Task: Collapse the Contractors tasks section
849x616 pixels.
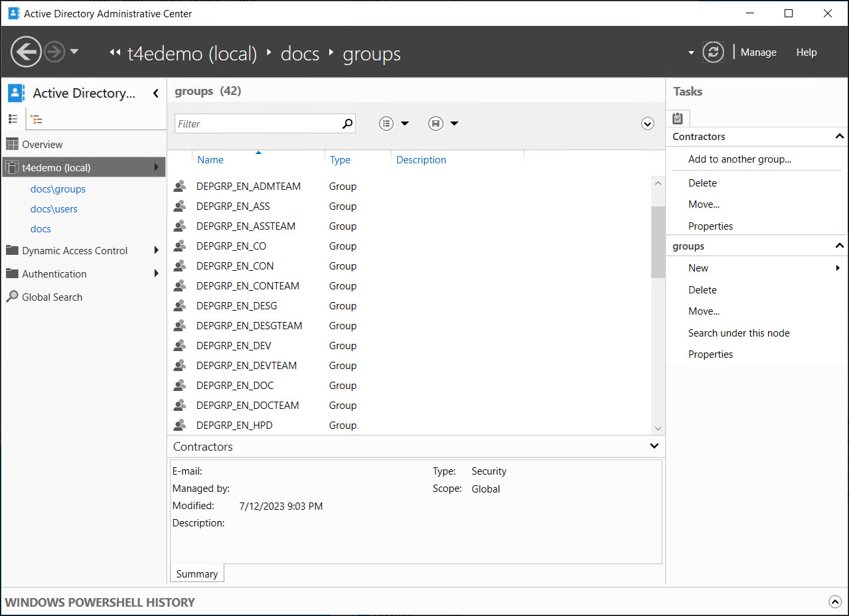Action: (x=839, y=137)
